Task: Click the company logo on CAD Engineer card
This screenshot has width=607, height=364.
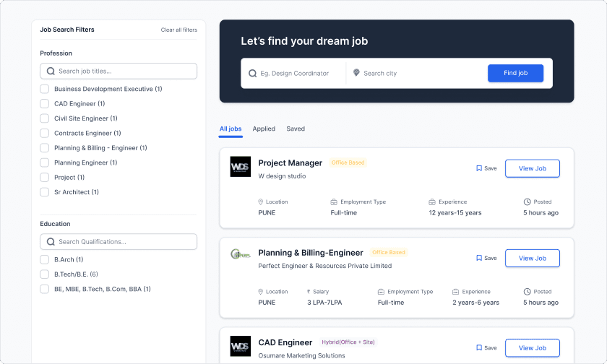Action: 241,346
